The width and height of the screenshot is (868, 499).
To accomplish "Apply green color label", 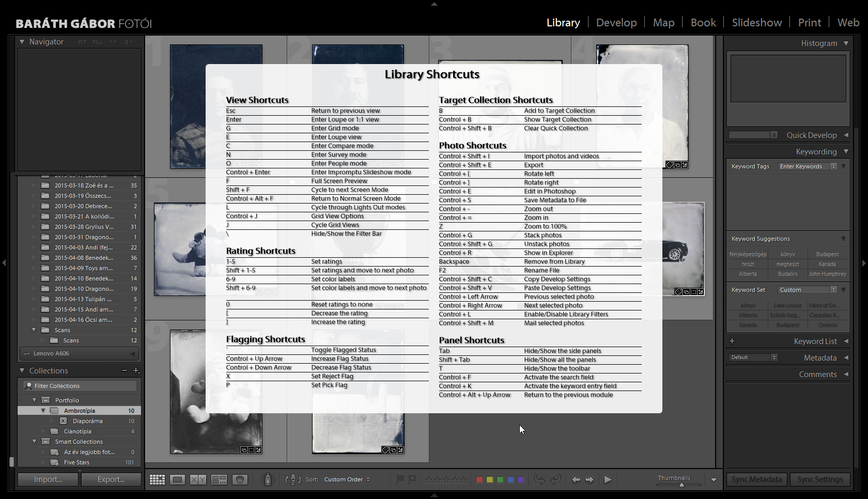I will [x=500, y=480].
